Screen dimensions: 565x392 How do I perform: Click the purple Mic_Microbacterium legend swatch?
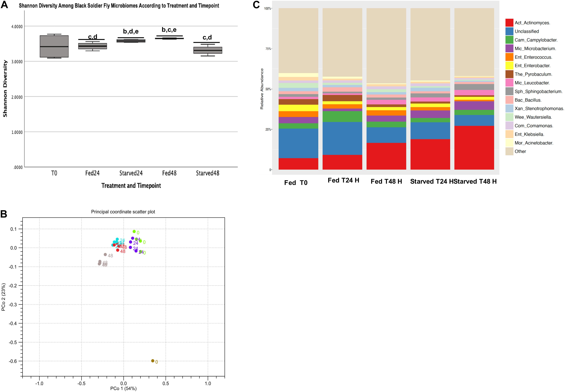[509, 48]
